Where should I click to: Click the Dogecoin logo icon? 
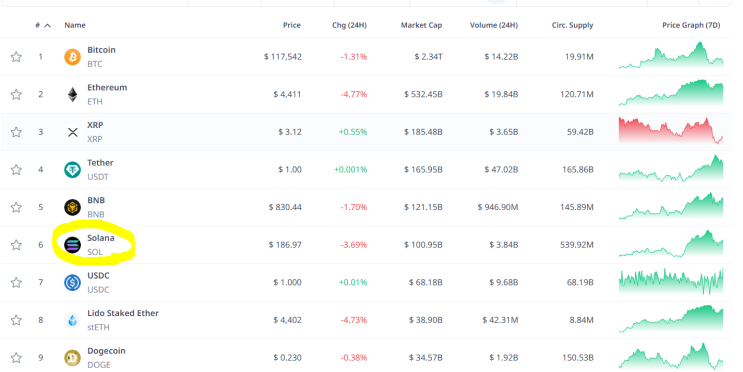click(72, 358)
